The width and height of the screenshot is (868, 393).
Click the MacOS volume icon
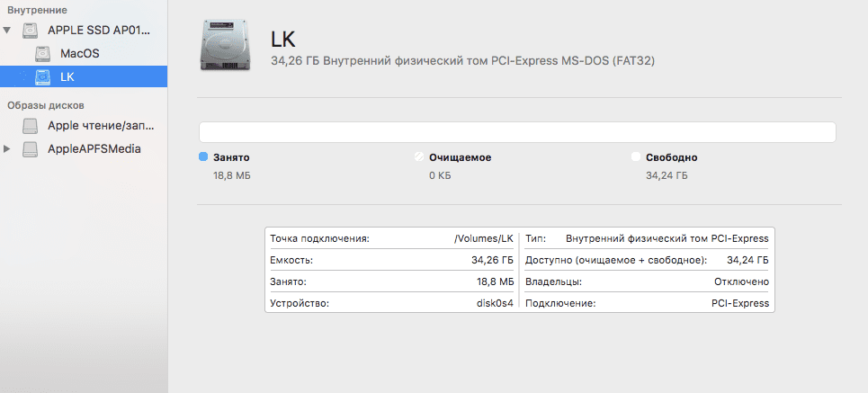click(42, 54)
